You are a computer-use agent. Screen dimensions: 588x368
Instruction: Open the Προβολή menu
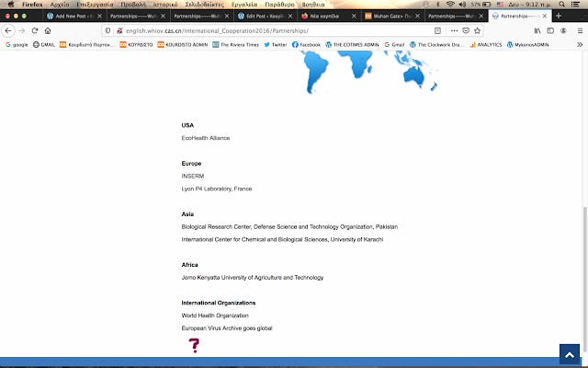[133, 5]
